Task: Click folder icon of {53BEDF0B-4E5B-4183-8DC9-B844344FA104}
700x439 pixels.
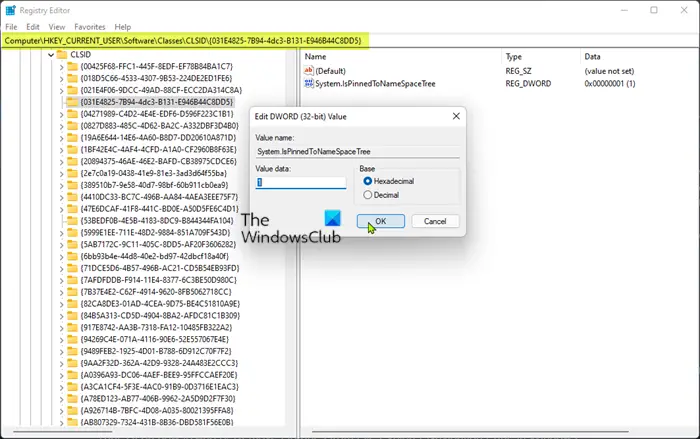Action: pyautogui.click(x=72, y=221)
